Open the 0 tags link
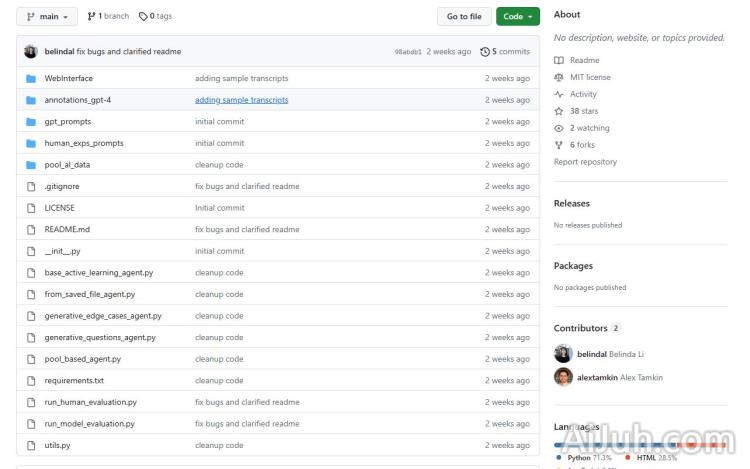 [x=155, y=16]
